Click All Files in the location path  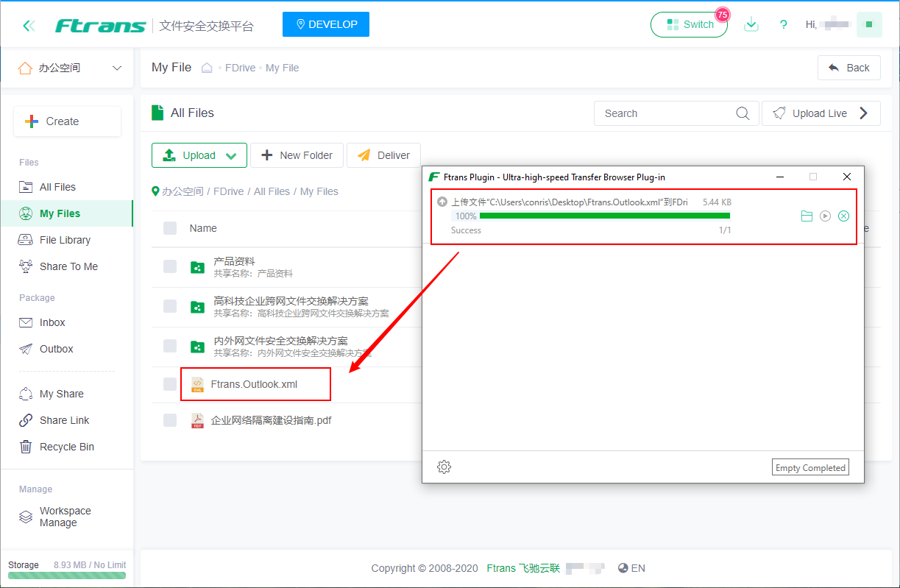tap(272, 191)
